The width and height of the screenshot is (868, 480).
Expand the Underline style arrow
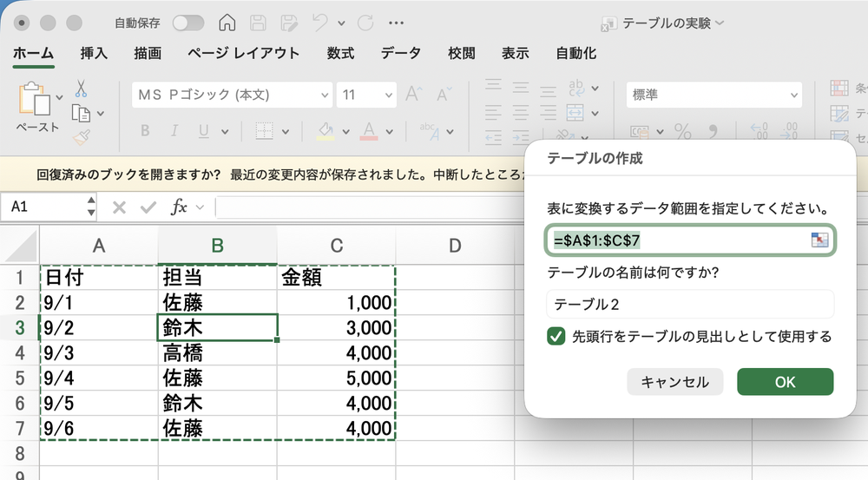click(225, 132)
